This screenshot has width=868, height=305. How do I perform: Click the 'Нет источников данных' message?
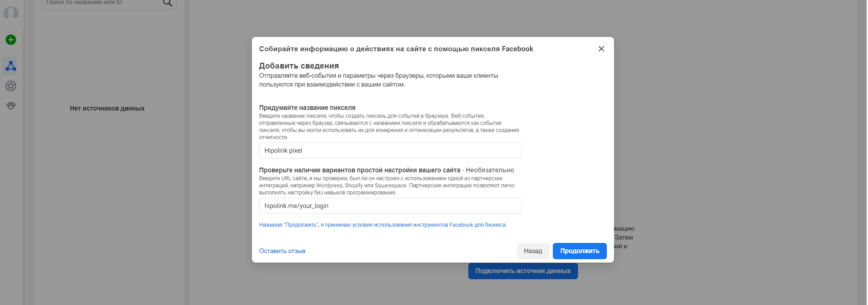tap(107, 109)
